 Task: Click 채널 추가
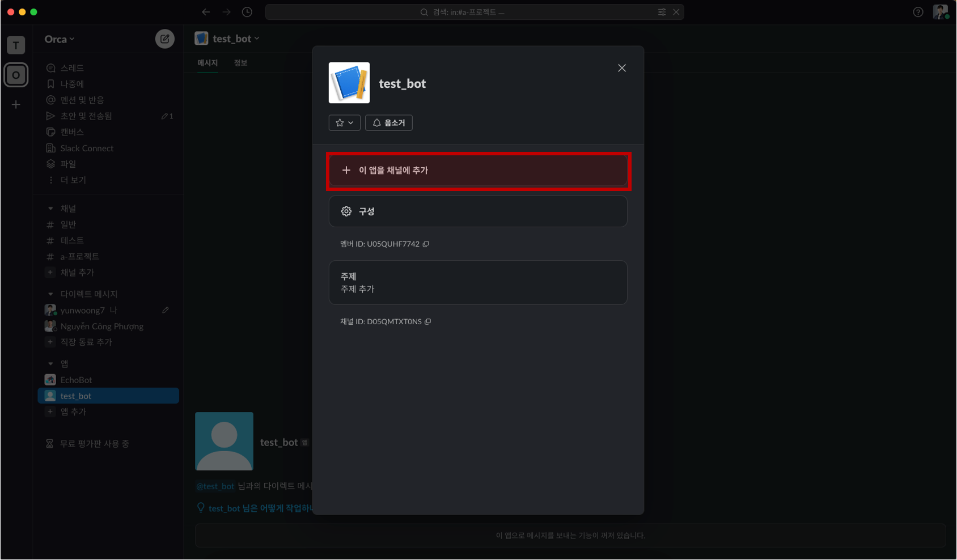tap(109, 273)
